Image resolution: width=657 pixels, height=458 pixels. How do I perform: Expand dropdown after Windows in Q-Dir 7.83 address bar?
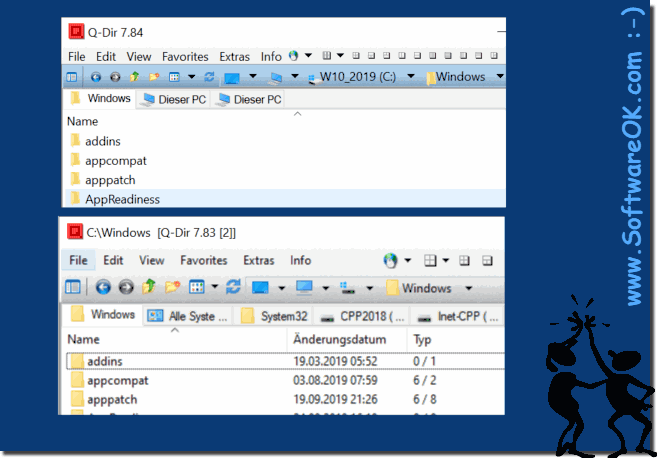469,288
